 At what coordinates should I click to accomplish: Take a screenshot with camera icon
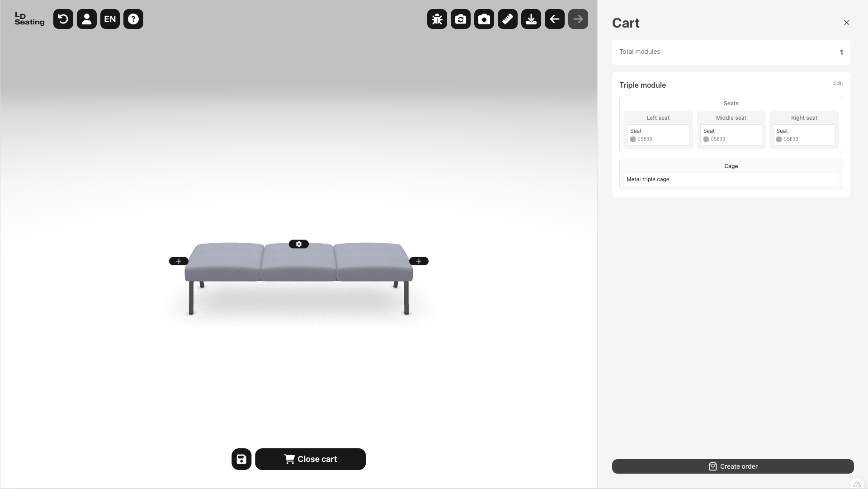[484, 19]
